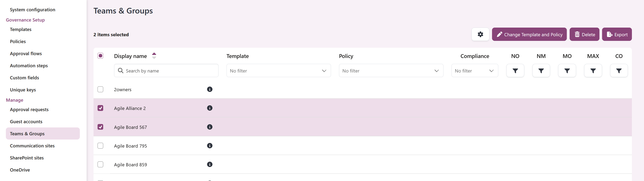Uncheck the Agile Alliance 2 row
This screenshot has height=181, width=644.
(x=101, y=108)
